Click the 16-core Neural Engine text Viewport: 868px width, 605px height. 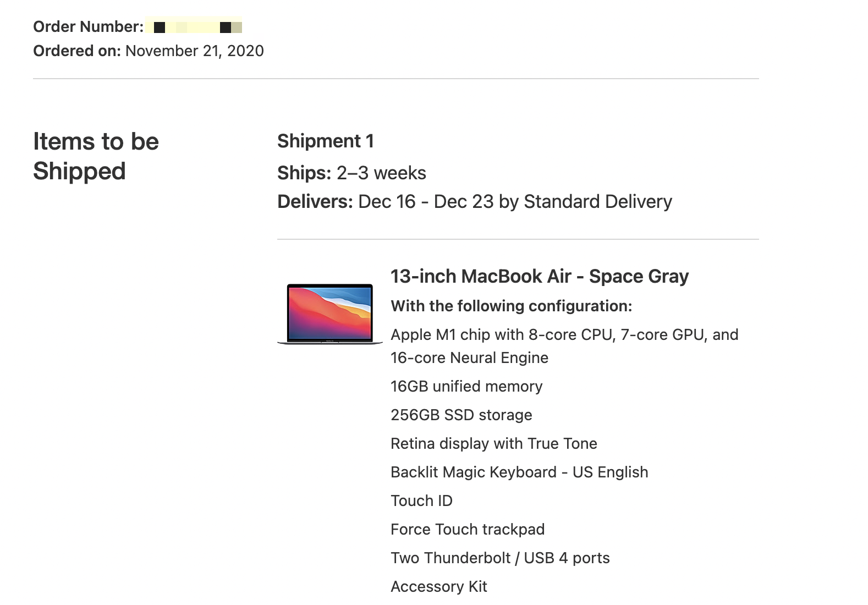tap(469, 358)
